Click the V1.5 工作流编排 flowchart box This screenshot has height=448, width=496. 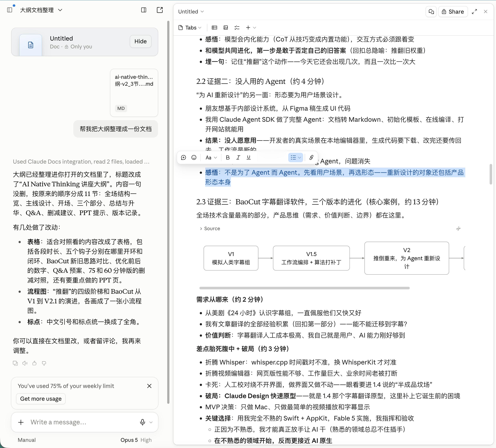311,258
